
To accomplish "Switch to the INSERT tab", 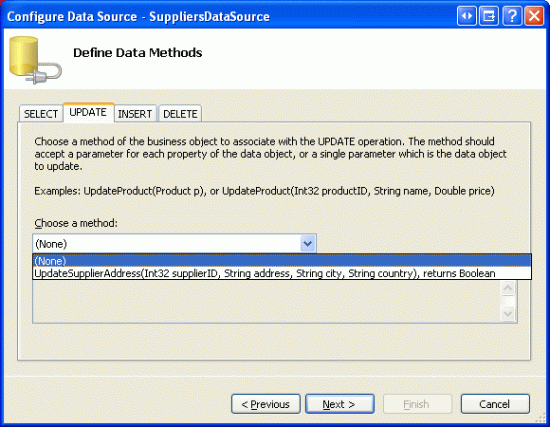I will point(135,114).
